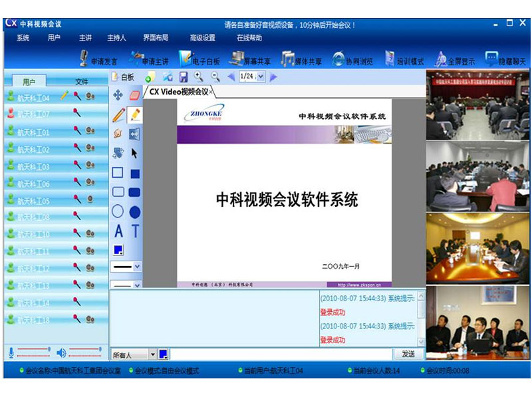The width and height of the screenshot is (532, 399).
Task: Click the floppy disk save icon
Action: tap(184, 77)
